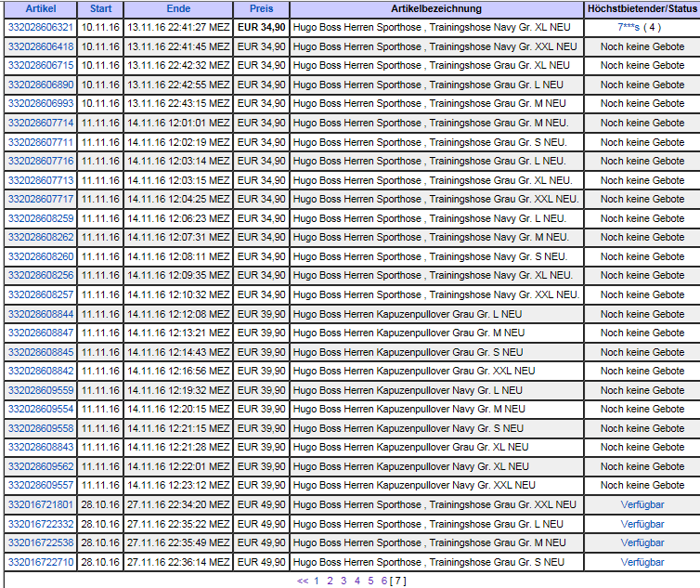Open article 332016722538 link
The image size is (700, 588).
pyautogui.click(x=41, y=542)
